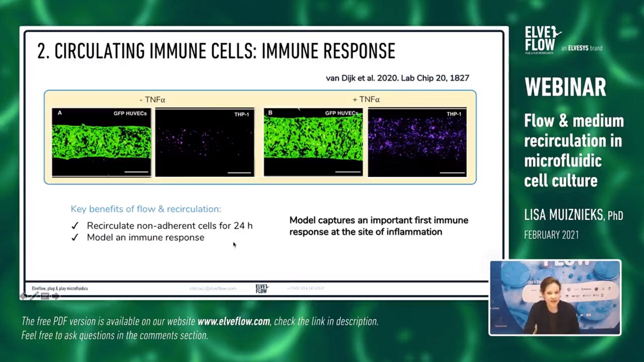644x362 pixels.
Task: Open the www.elveflow.com link
Action: (x=235, y=322)
